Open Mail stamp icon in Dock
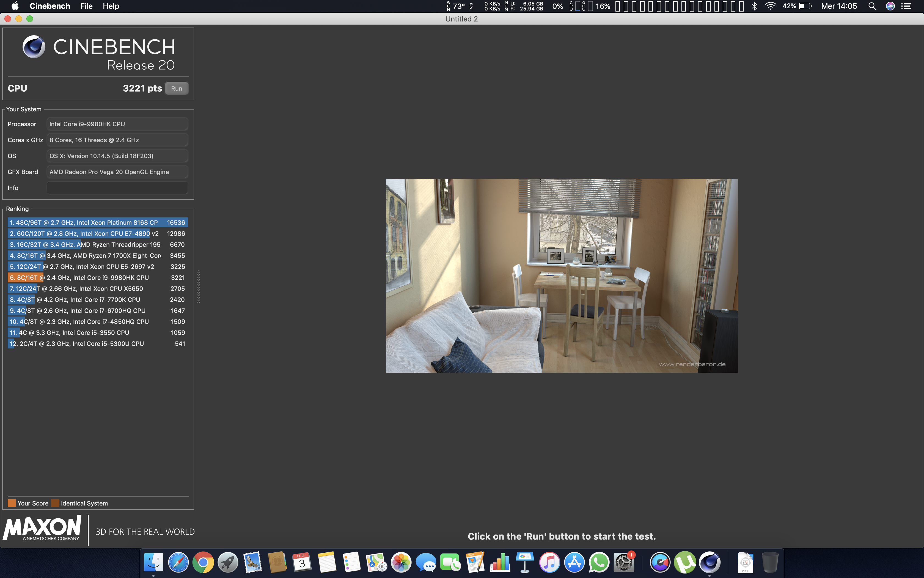The height and width of the screenshot is (578, 924). (252, 562)
